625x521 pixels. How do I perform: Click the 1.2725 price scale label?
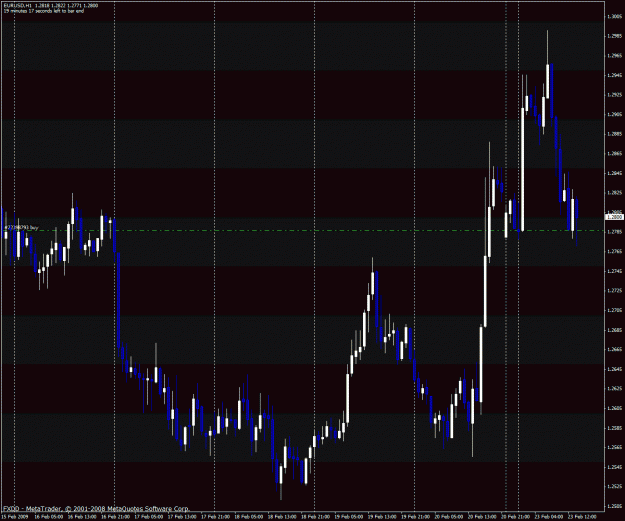click(x=615, y=291)
